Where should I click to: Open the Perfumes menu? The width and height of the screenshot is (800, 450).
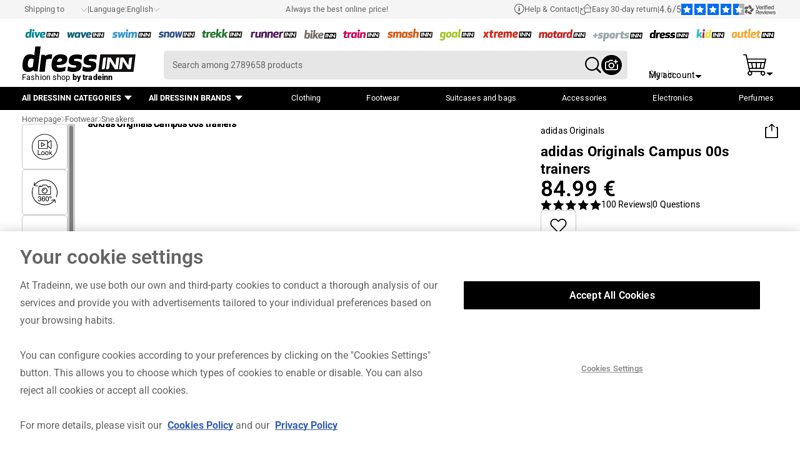756,98
